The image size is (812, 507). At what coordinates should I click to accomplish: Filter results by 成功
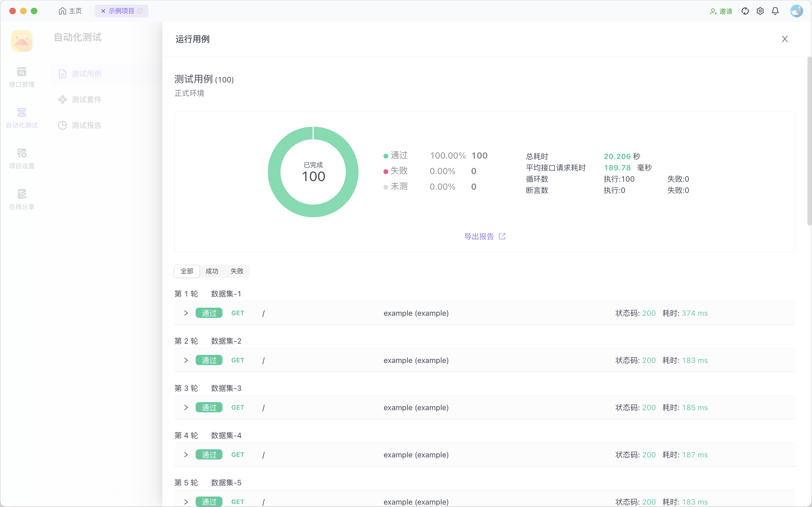click(x=212, y=271)
